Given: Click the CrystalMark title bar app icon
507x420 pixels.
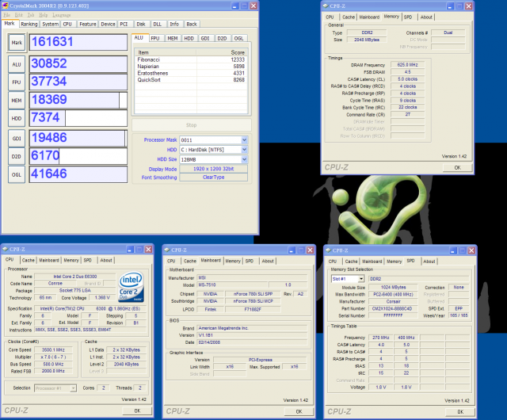Looking at the screenshot, I should pyautogui.click(x=6, y=6).
